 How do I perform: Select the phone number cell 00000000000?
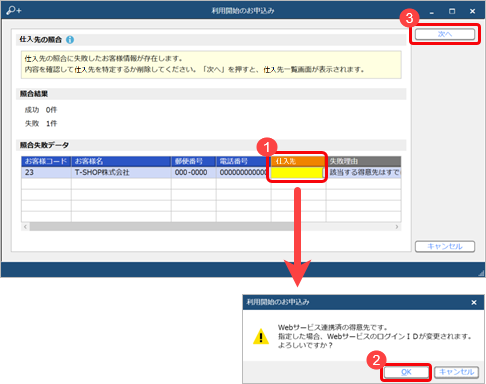point(243,172)
